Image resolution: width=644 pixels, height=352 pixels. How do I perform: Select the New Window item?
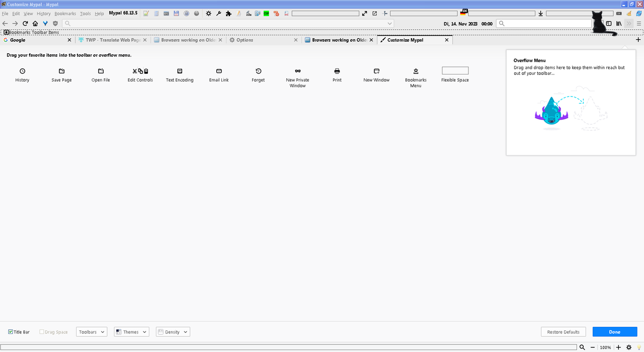coord(376,75)
